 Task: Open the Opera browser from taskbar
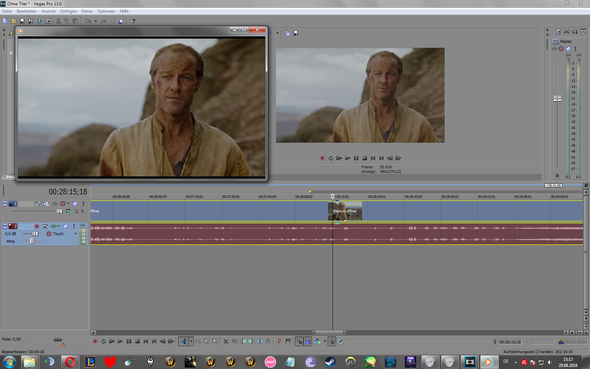(70, 362)
